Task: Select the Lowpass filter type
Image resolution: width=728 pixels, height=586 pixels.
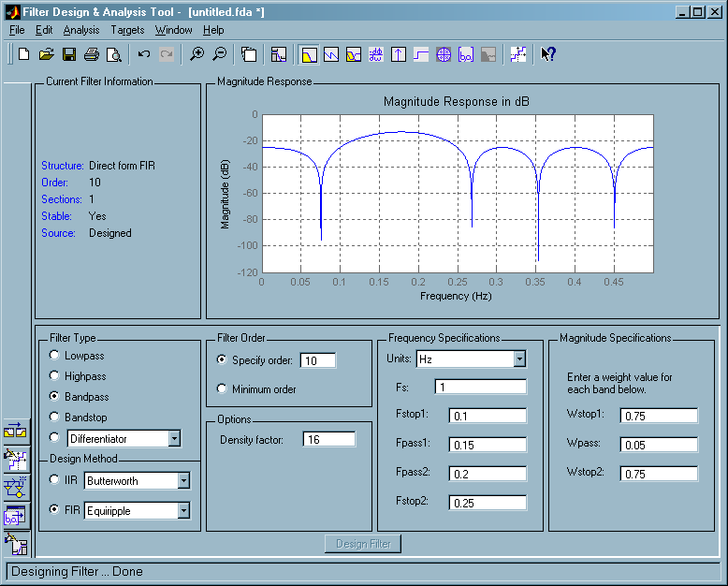Action: 54,356
